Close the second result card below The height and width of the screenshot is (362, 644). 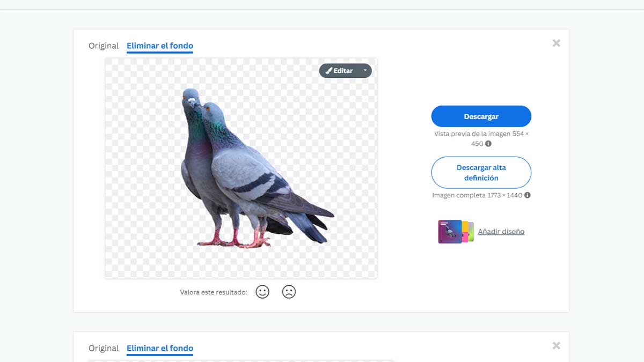tap(556, 345)
